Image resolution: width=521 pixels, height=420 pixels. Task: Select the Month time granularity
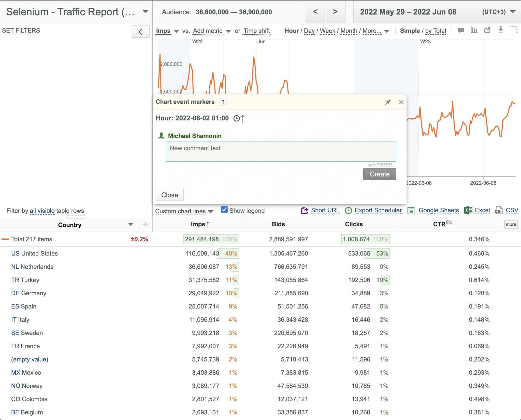tap(349, 31)
